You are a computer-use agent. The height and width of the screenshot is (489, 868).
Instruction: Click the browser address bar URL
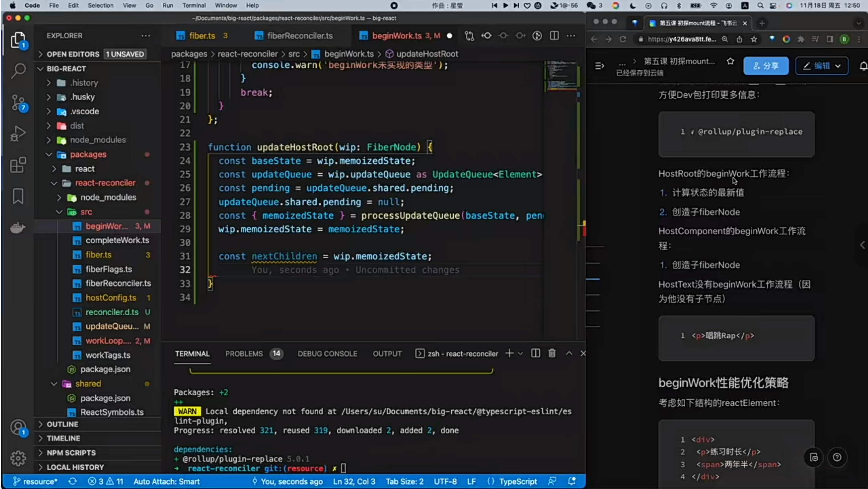(x=682, y=39)
